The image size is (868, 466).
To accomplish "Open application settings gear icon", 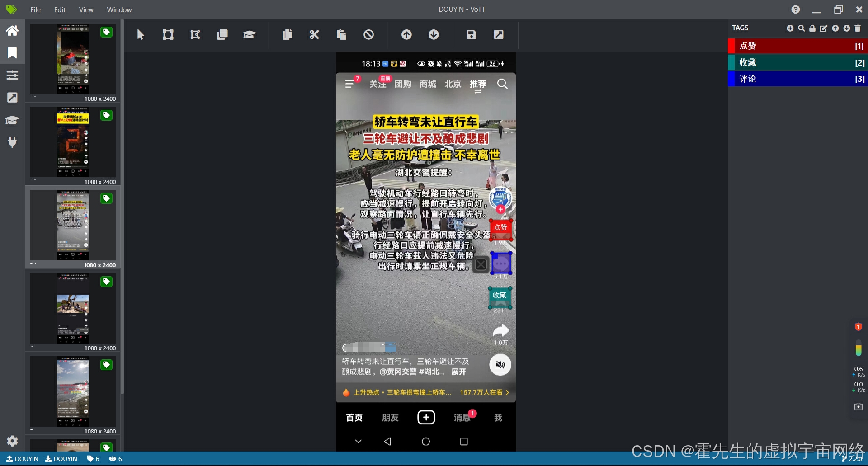I will (12, 441).
